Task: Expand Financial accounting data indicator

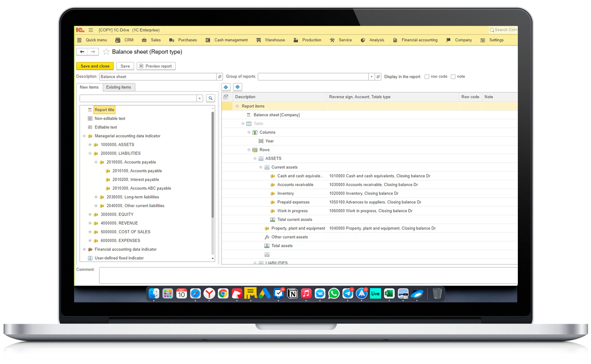Action: click(84, 249)
